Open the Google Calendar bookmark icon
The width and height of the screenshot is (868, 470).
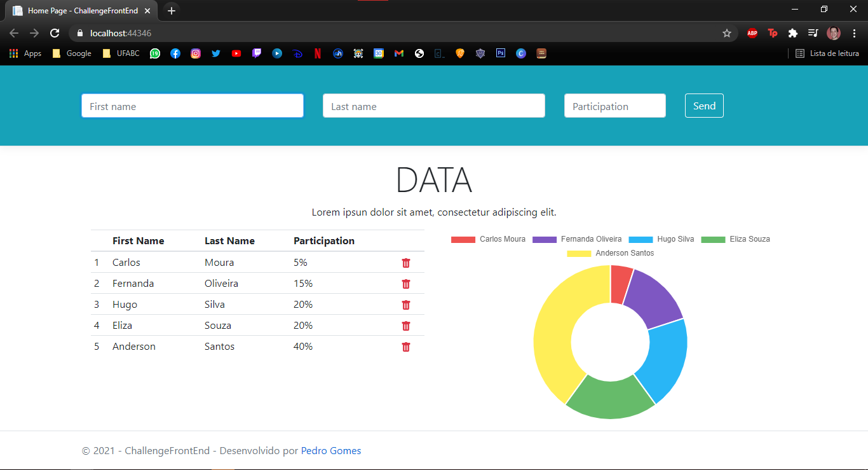(x=379, y=53)
